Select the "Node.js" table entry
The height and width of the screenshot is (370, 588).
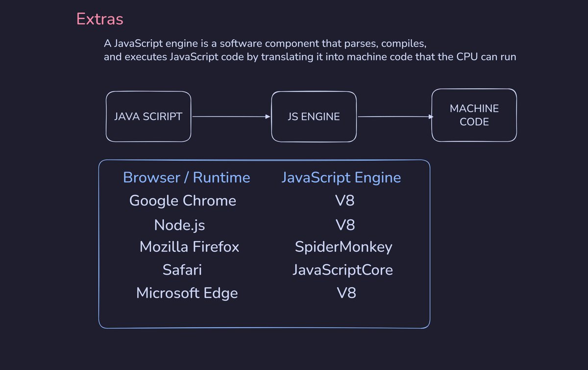[179, 225]
